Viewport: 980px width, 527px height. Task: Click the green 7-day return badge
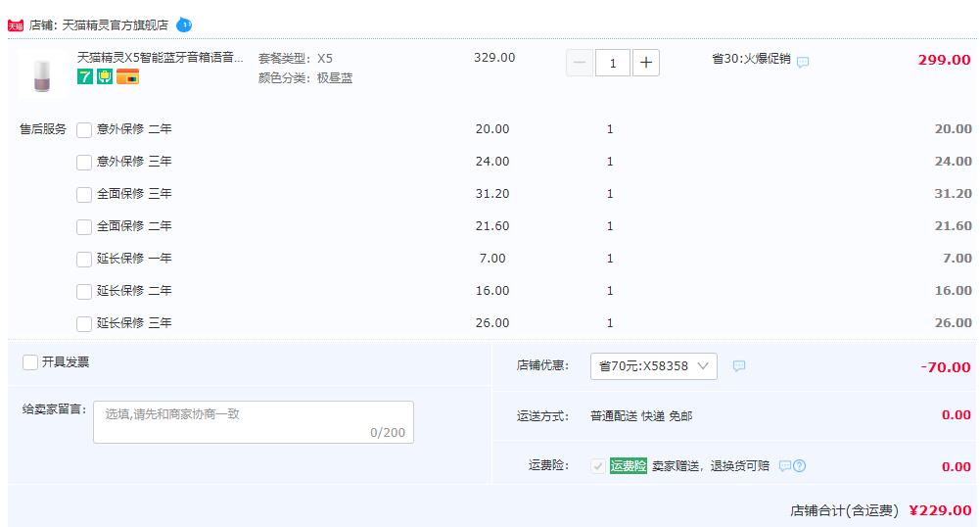[x=85, y=76]
